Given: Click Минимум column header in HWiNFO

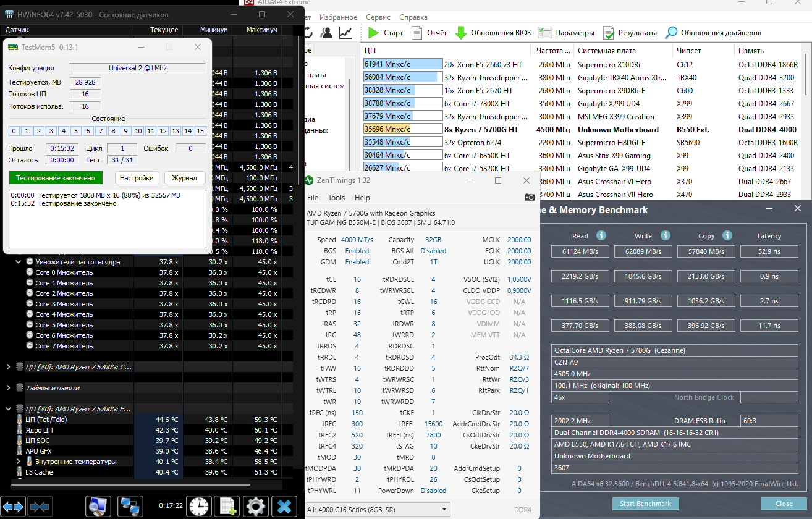Looking at the screenshot, I should [x=208, y=30].
